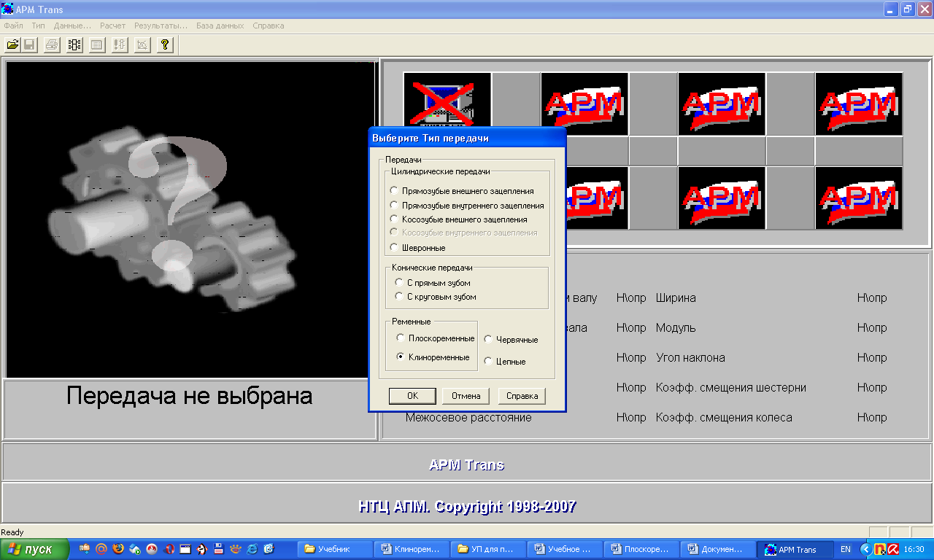Open the База данных menu
The height and width of the screenshot is (560, 934).
(220, 26)
